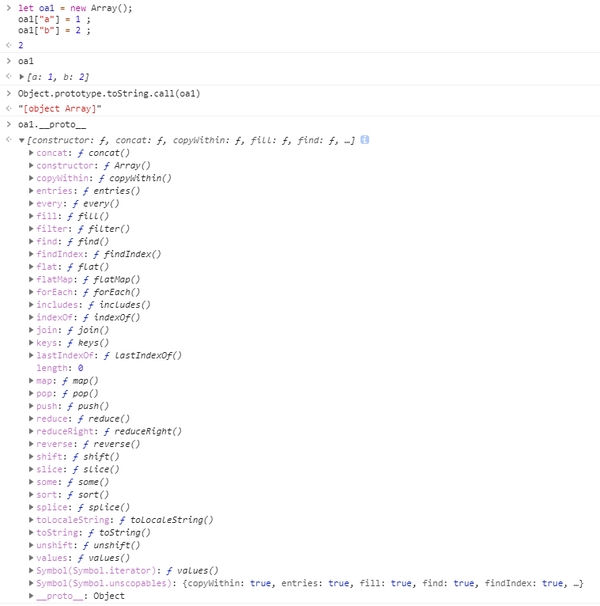
Task: Click the length: 0 property row
Action: coord(60,368)
